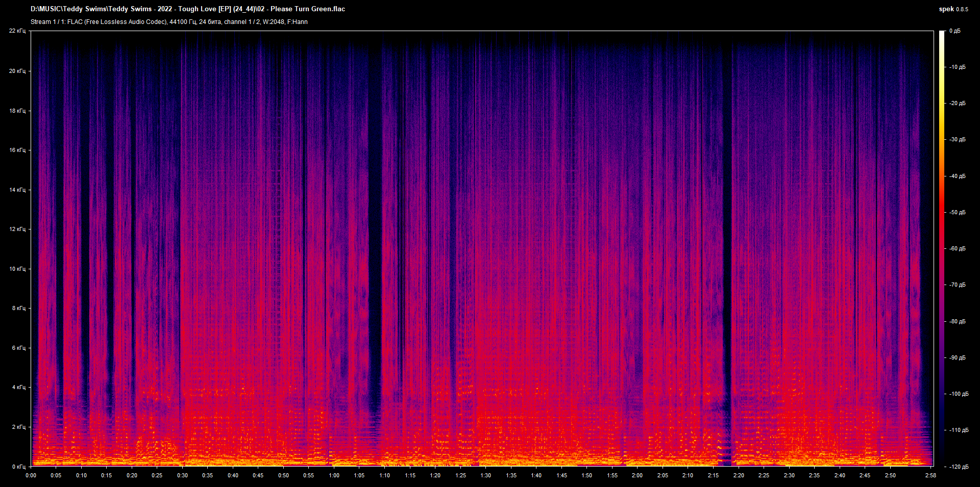Click the 0:40 time axis label
This screenshot has height=487, width=980.
[233, 475]
